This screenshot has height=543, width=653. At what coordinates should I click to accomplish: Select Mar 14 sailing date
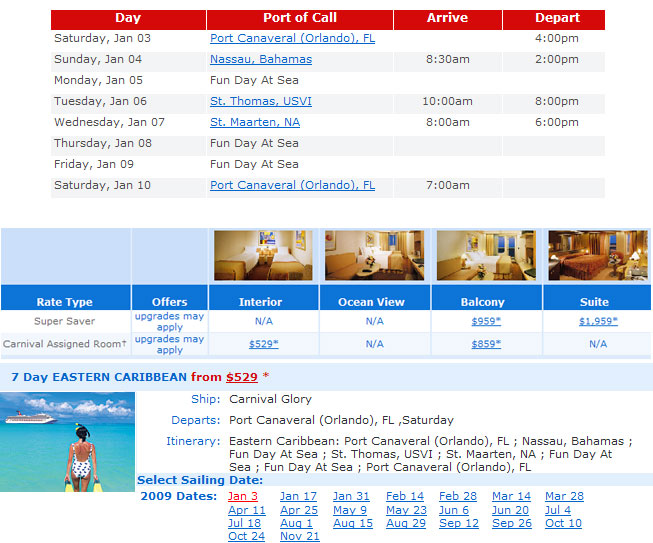click(511, 496)
